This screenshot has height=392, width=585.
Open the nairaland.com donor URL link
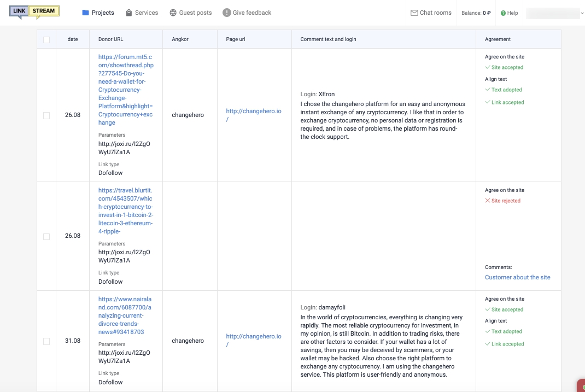[125, 315]
